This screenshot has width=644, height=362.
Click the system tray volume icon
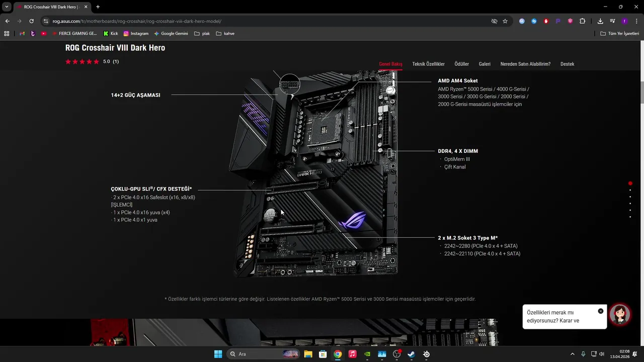(x=602, y=354)
